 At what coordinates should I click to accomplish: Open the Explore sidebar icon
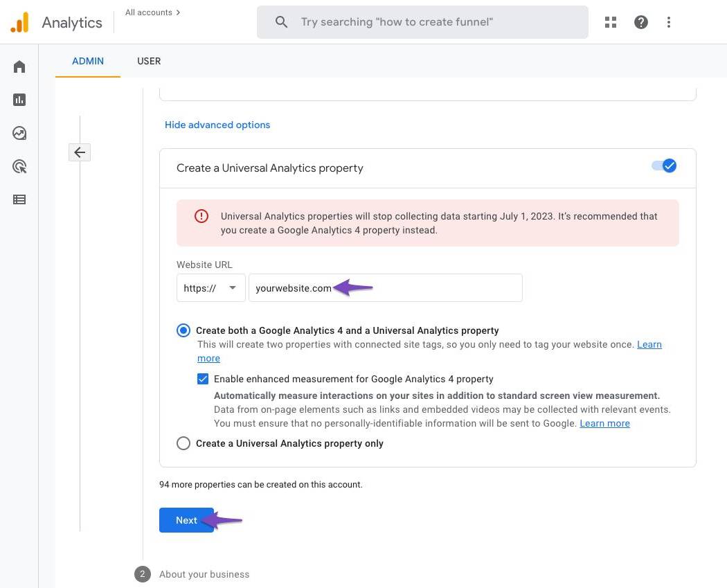pos(19,133)
